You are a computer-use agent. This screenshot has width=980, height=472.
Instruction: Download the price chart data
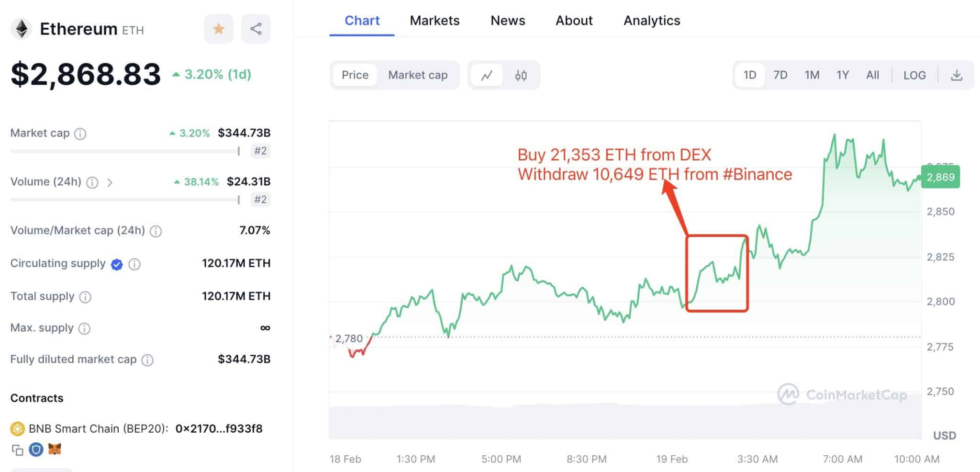tap(958, 75)
